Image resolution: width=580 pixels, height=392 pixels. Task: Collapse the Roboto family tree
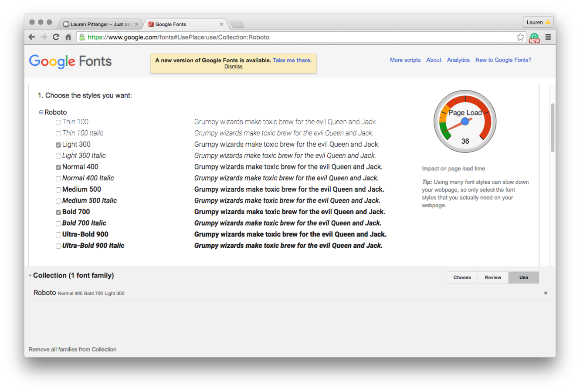point(41,112)
